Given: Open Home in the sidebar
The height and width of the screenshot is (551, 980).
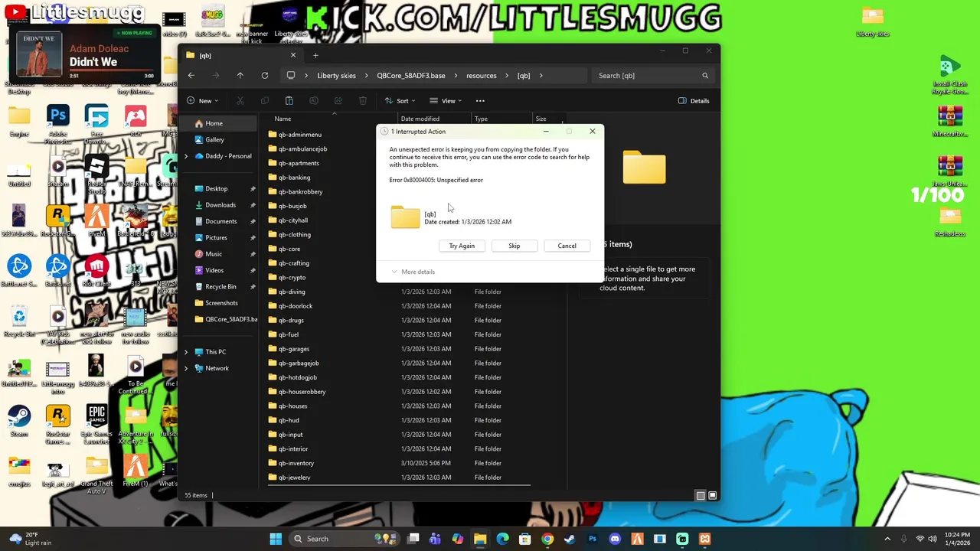Looking at the screenshot, I should click(220, 123).
